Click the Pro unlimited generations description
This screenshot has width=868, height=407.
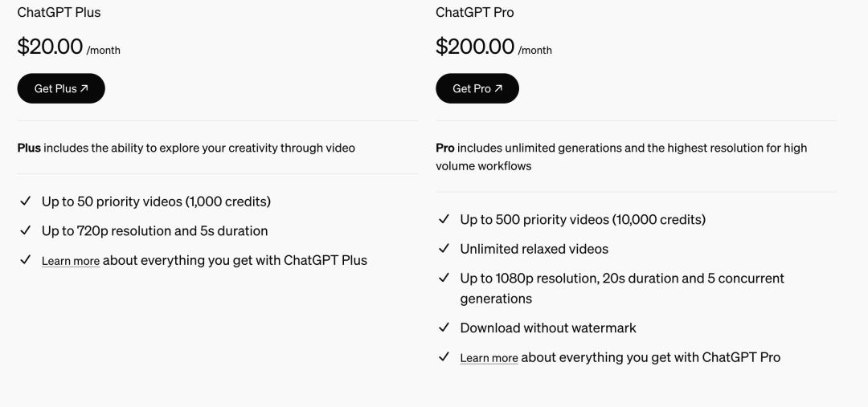(620, 157)
